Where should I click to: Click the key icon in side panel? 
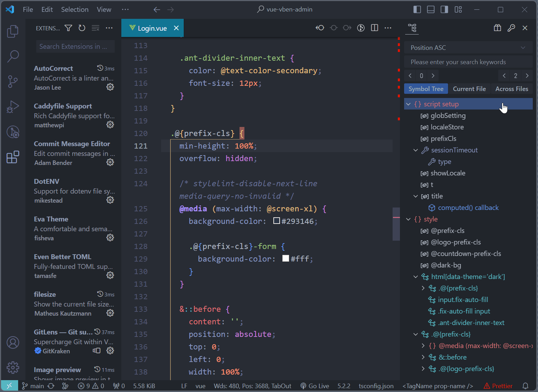pos(511,28)
